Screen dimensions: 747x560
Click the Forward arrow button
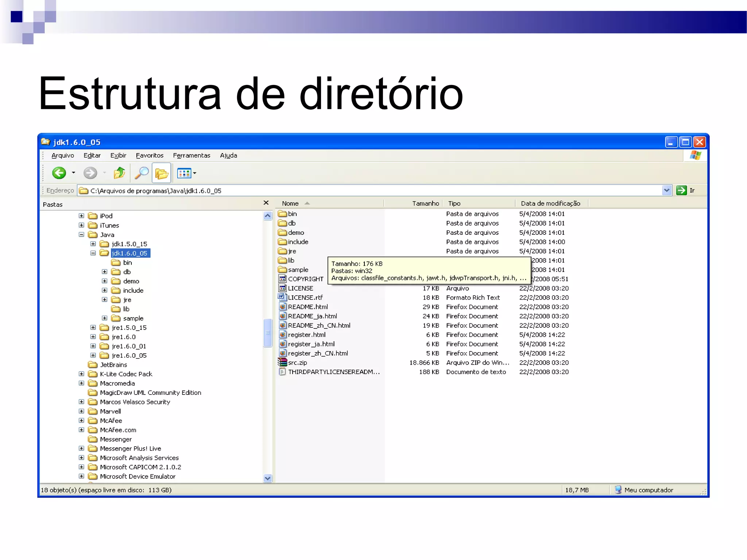(x=90, y=173)
